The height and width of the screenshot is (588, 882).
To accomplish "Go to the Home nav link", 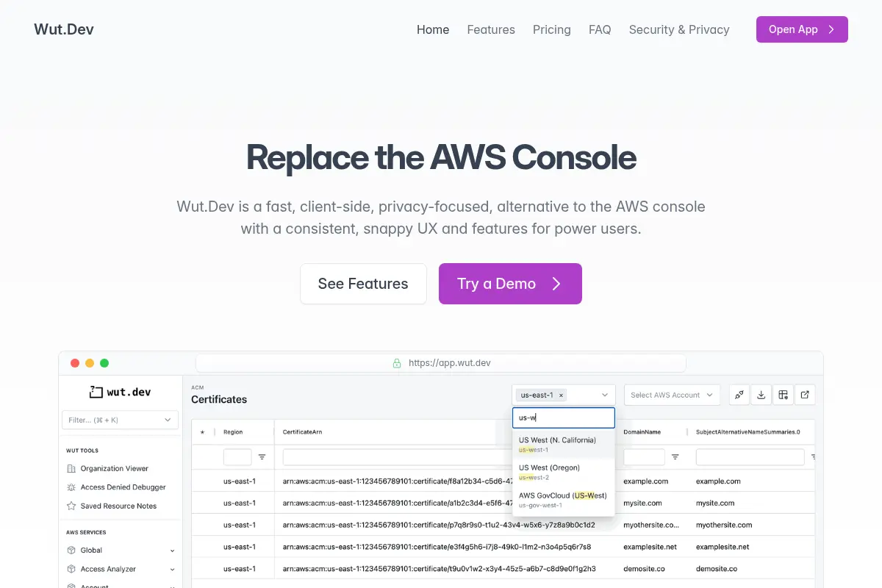I will tap(433, 29).
